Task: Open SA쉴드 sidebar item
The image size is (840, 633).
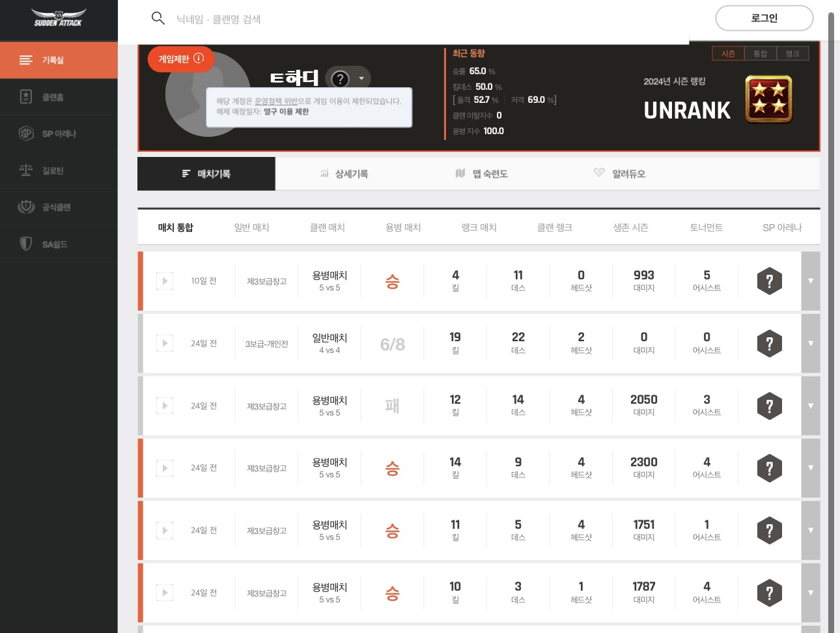Action: pyautogui.click(x=54, y=244)
